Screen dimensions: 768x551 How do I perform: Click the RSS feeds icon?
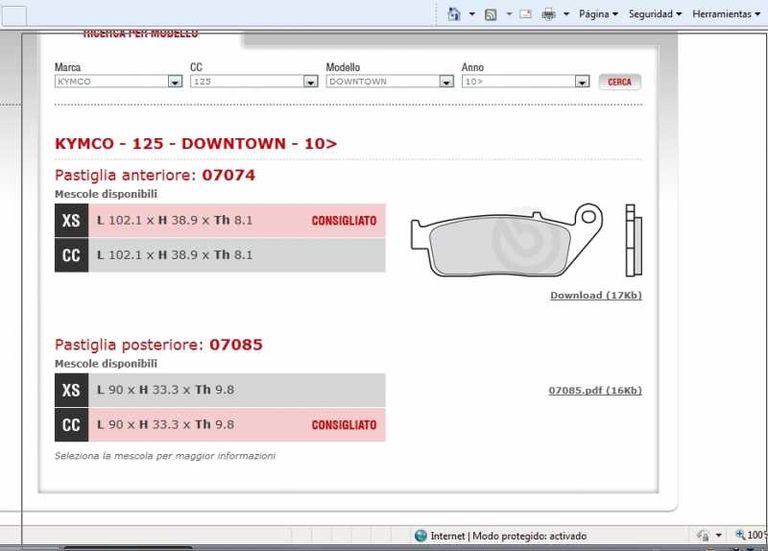490,14
